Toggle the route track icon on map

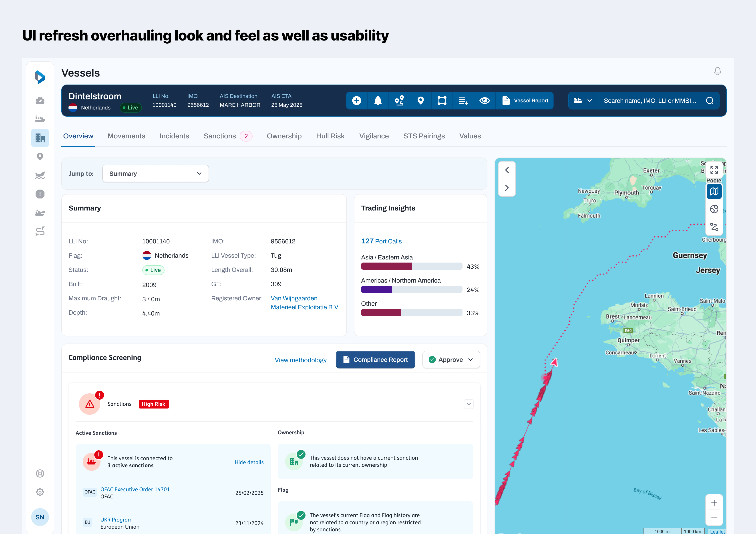(x=714, y=227)
